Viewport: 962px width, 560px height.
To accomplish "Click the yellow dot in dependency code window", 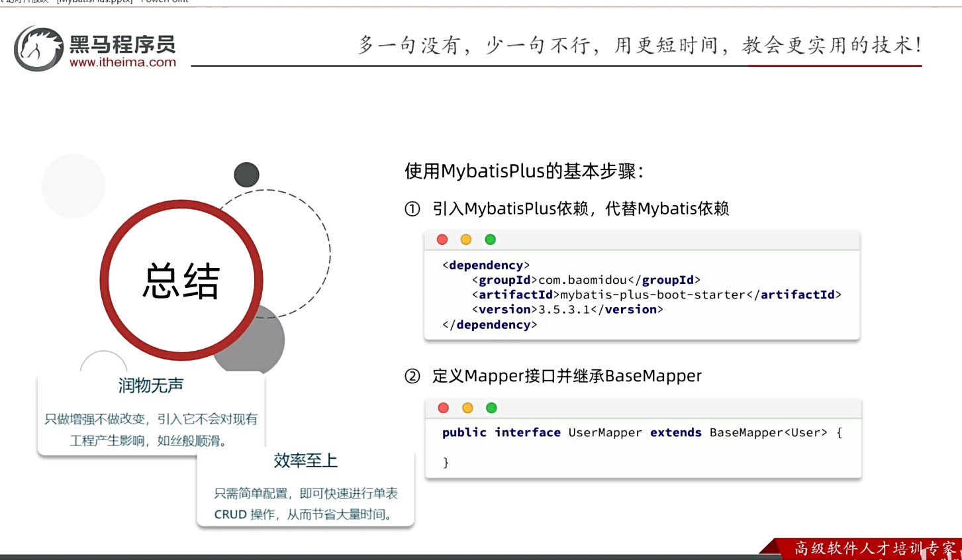I will [466, 240].
